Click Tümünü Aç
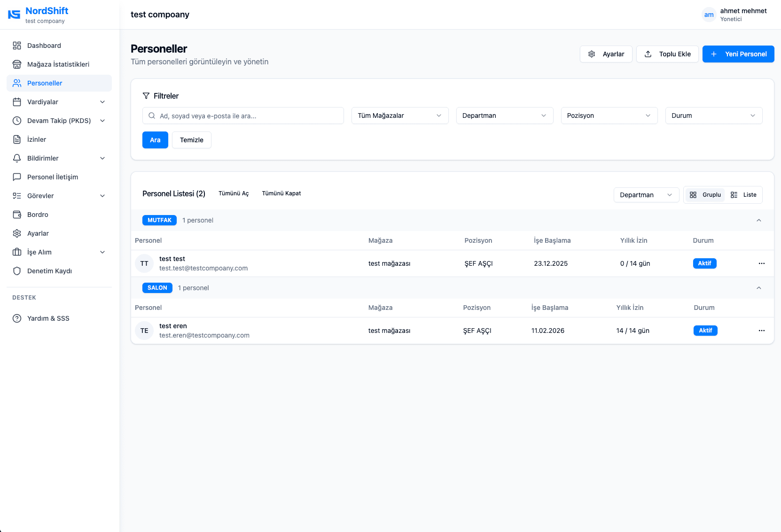Screen dimensions: 781x532 click(234, 193)
